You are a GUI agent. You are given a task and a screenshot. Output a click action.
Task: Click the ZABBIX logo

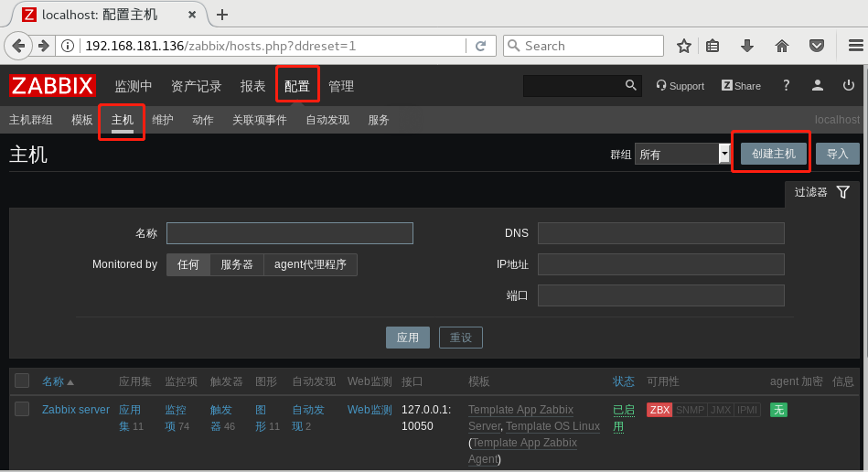[x=52, y=86]
